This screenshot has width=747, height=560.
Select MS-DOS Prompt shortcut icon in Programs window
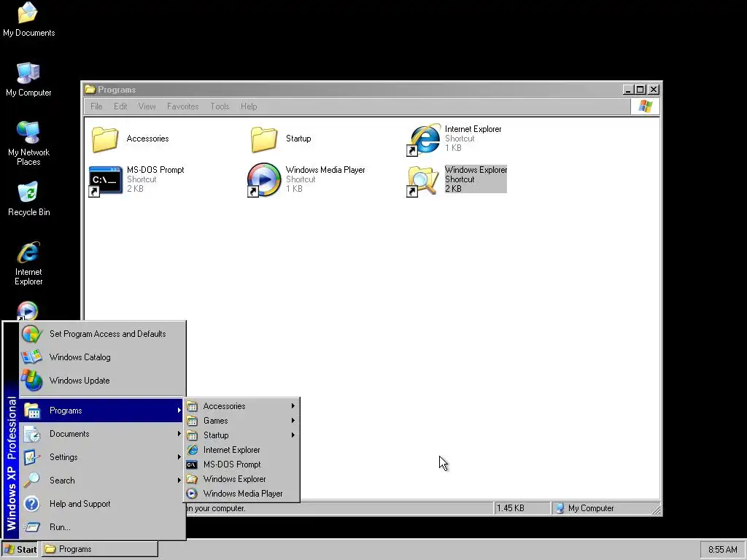pyautogui.click(x=105, y=181)
